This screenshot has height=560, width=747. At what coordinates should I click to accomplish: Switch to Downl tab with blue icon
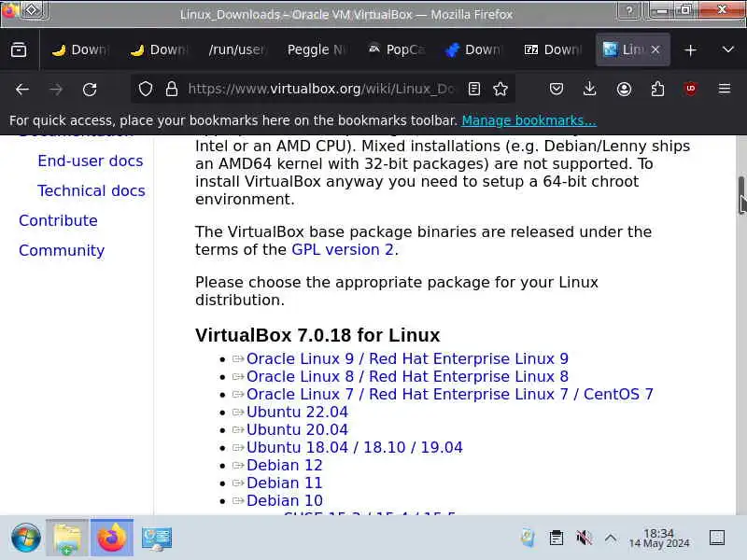tap(474, 49)
